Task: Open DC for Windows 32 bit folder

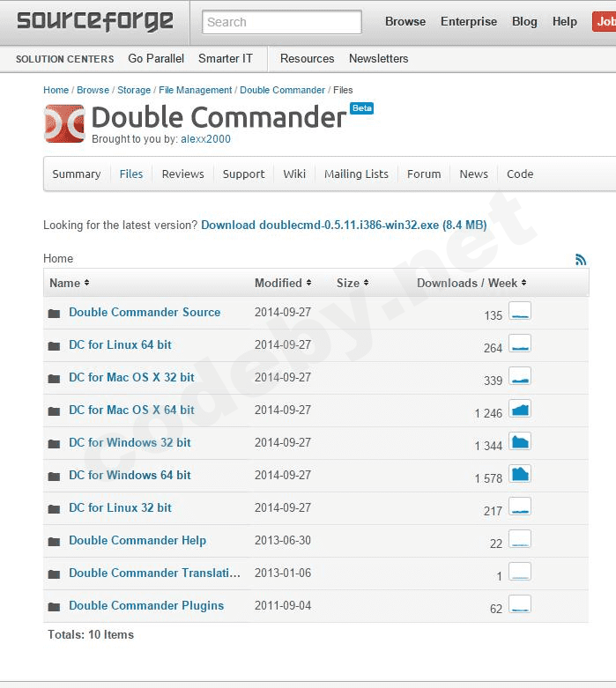Action: [x=130, y=442]
